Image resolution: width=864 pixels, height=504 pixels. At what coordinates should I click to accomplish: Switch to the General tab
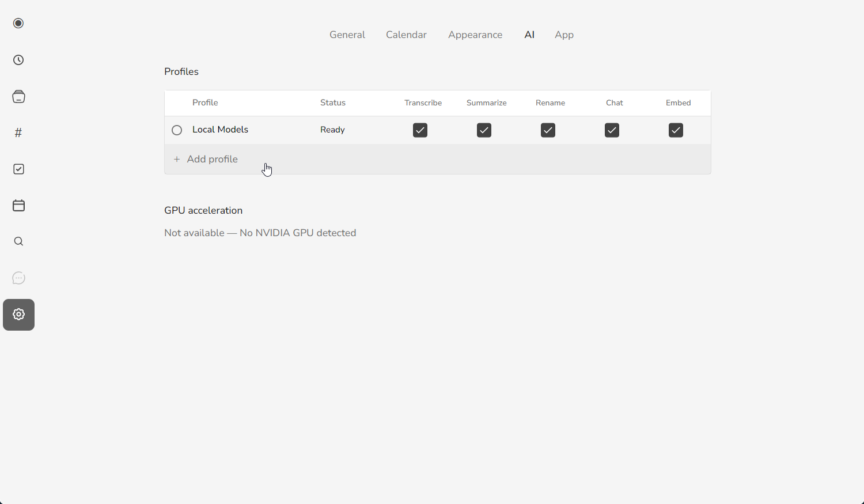[347, 35]
